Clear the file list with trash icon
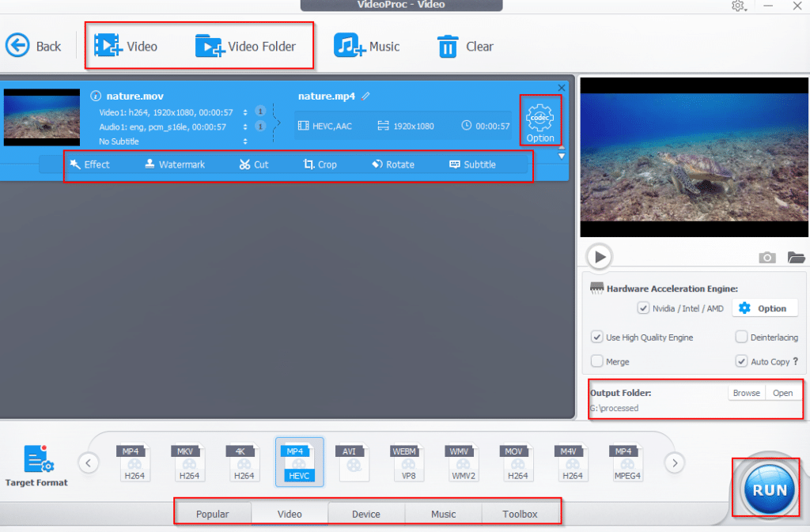 click(448, 47)
